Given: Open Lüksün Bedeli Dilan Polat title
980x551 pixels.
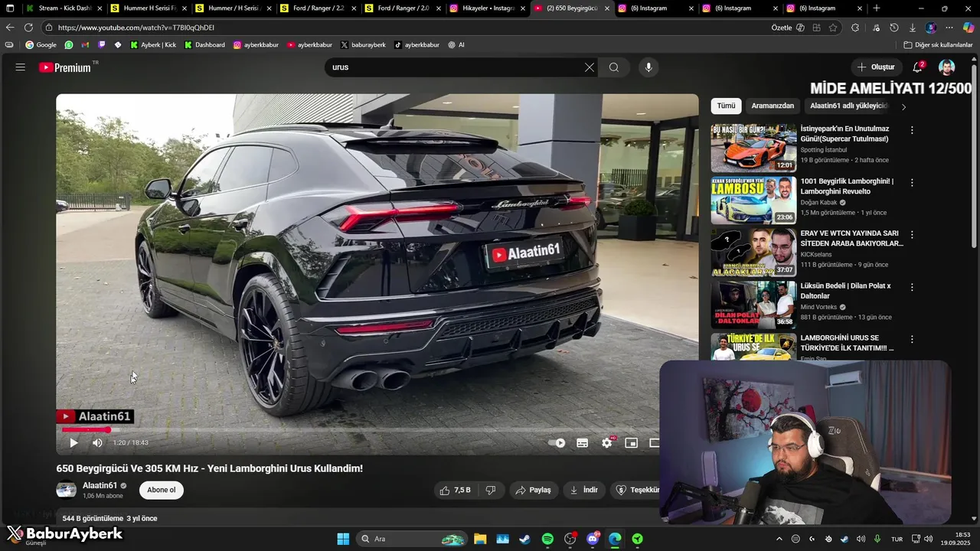Looking at the screenshot, I should [845, 291].
